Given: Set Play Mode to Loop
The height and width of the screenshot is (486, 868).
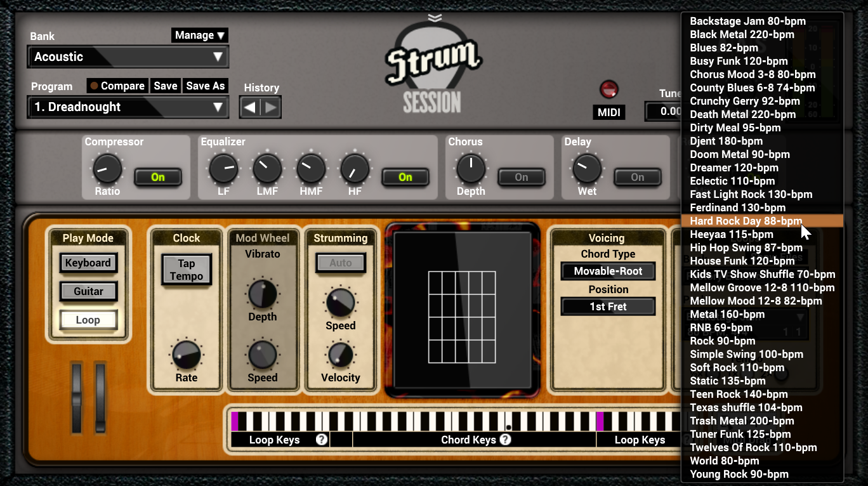Looking at the screenshot, I should point(88,320).
